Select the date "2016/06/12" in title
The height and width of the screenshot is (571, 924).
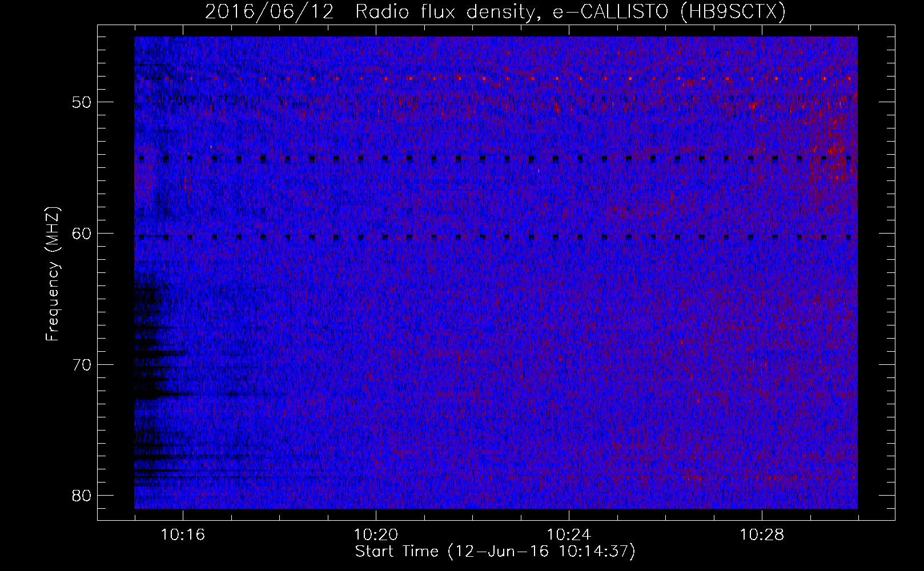(x=269, y=11)
